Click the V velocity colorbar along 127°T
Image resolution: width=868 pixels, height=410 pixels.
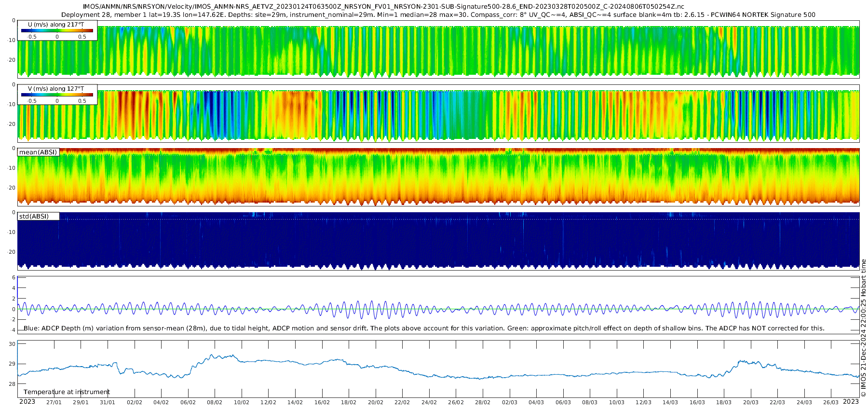(x=57, y=95)
